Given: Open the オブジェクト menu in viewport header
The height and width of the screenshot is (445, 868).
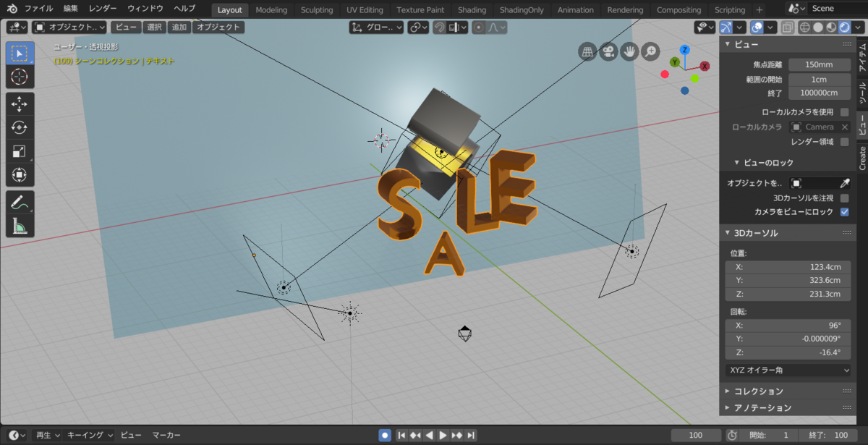Looking at the screenshot, I should pyautogui.click(x=218, y=27).
